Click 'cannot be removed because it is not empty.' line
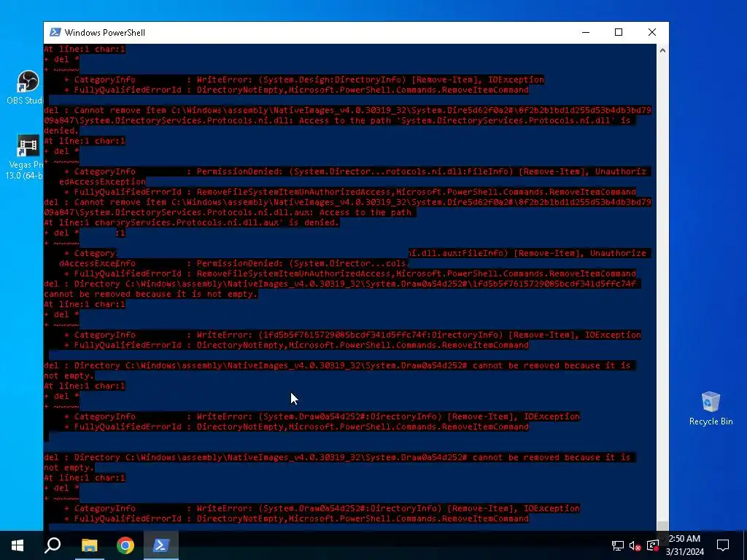This screenshot has height=560, width=747. pos(150,295)
